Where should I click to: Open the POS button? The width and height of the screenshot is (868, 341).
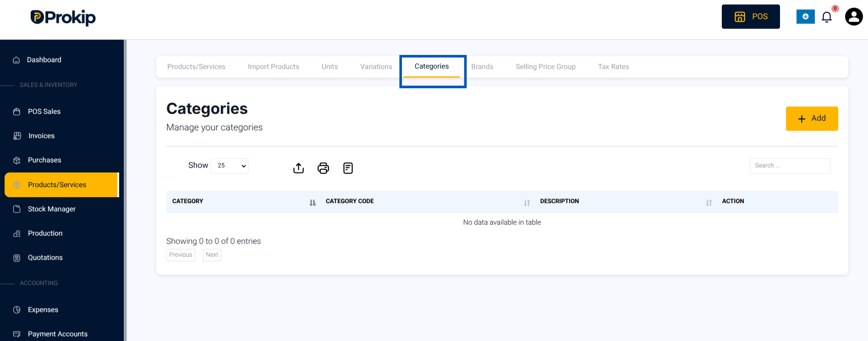point(751,16)
